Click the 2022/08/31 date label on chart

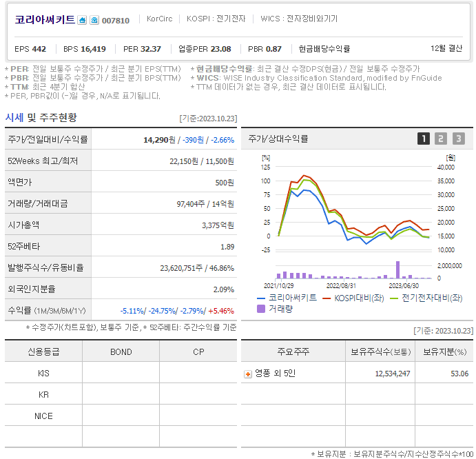(x=341, y=286)
